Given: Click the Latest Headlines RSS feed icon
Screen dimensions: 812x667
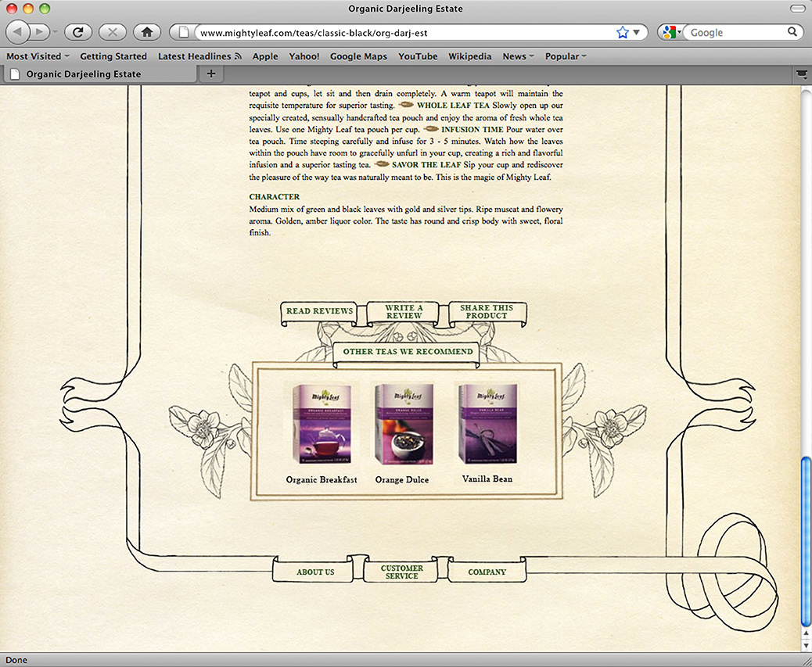Looking at the screenshot, I should (238, 56).
